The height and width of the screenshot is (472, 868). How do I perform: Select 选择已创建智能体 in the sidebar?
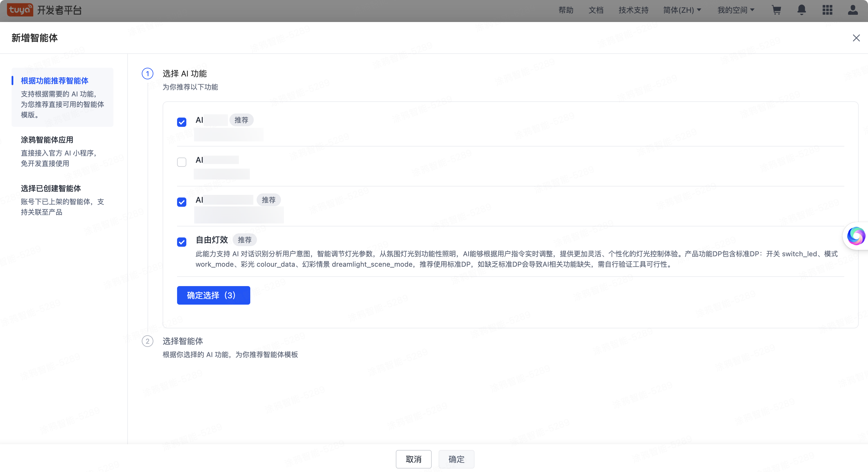51,188
